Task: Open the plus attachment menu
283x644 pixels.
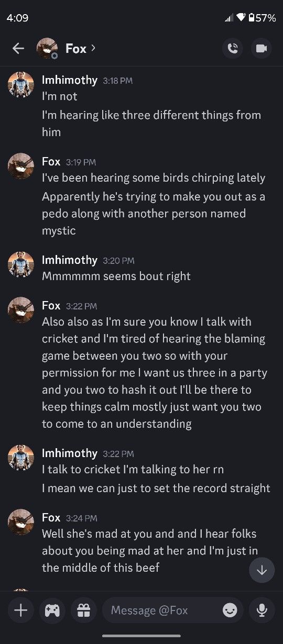Action: (20, 610)
